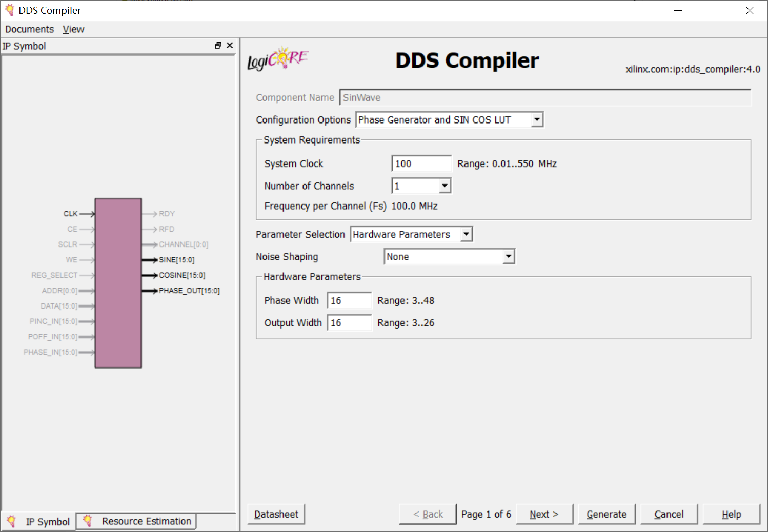Click the COSINE[15:0] output port label
The height and width of the screenshot is (532, 768).
[182, 275]
